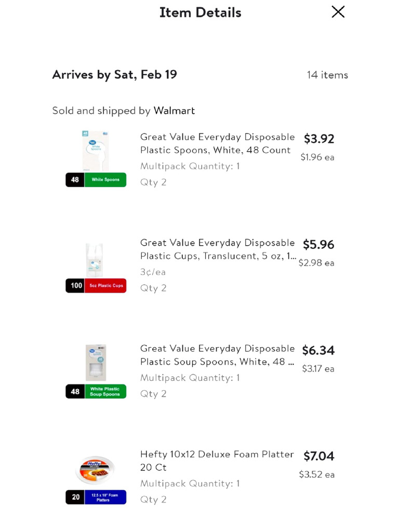Click the 14 items count label
Image resolution: width=399 pixels, height=532 pixels.
(x=327, y=75)
